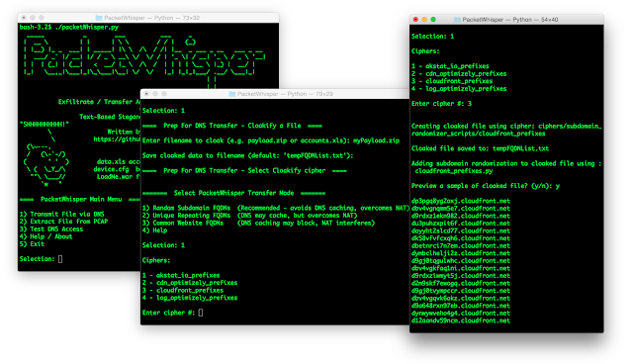Image resolution: width=633 pixels, height=364 pixels.
Task: Maximize the right terminal with green button
Action: click(x=433, y=20)
